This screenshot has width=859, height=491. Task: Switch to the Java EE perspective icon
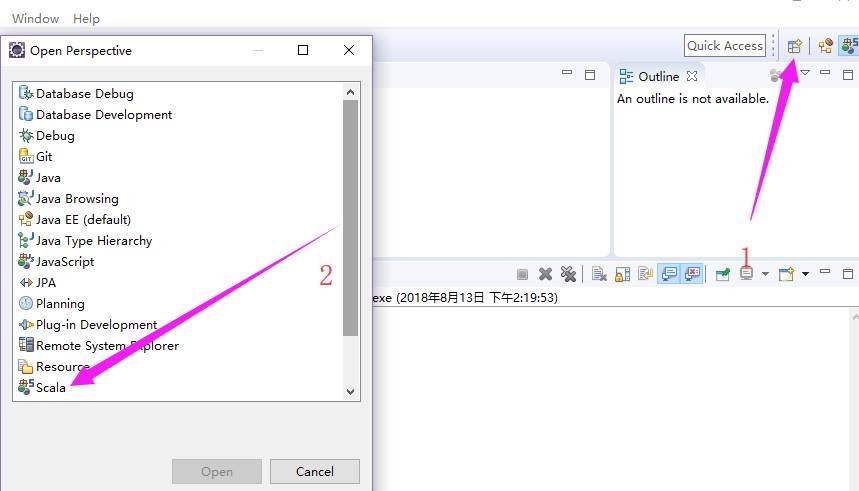click(x=825, y=46)
